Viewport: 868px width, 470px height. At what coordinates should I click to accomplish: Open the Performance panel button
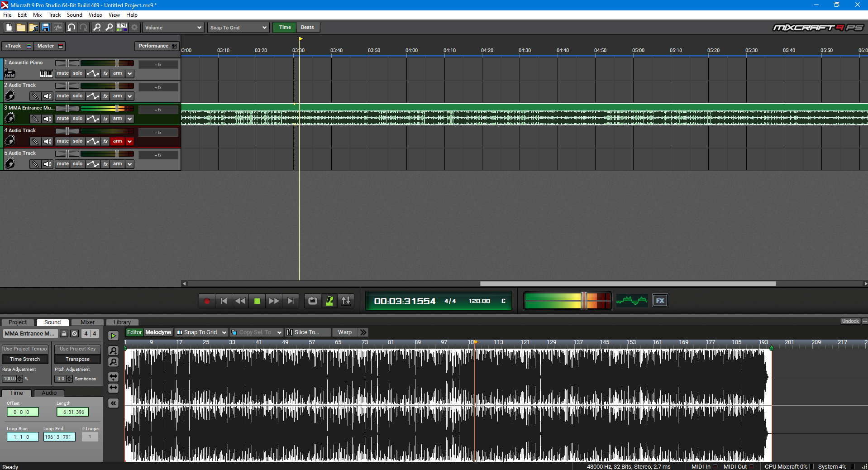pyautogui.click(x=157, y=46)
